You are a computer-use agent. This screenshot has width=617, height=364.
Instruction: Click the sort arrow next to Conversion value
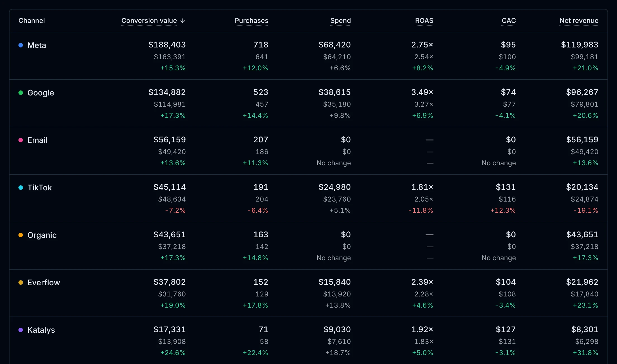tap(183, 21)
